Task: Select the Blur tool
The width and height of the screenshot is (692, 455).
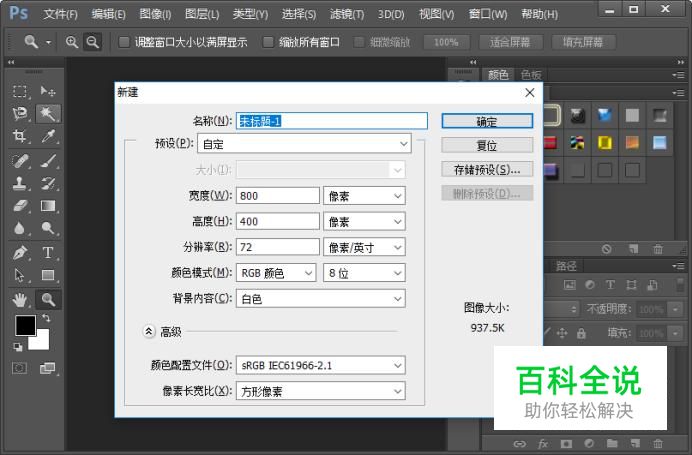Action: click(x=20, y=228)
